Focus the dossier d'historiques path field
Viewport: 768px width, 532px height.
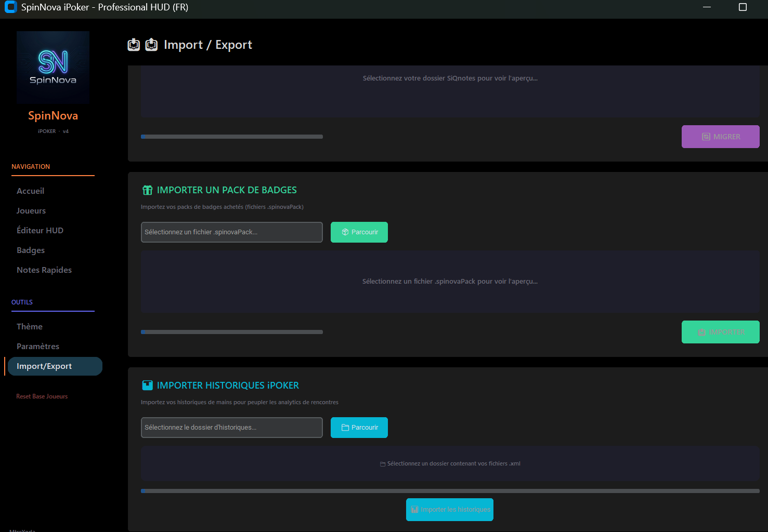(x=232, y=428)
